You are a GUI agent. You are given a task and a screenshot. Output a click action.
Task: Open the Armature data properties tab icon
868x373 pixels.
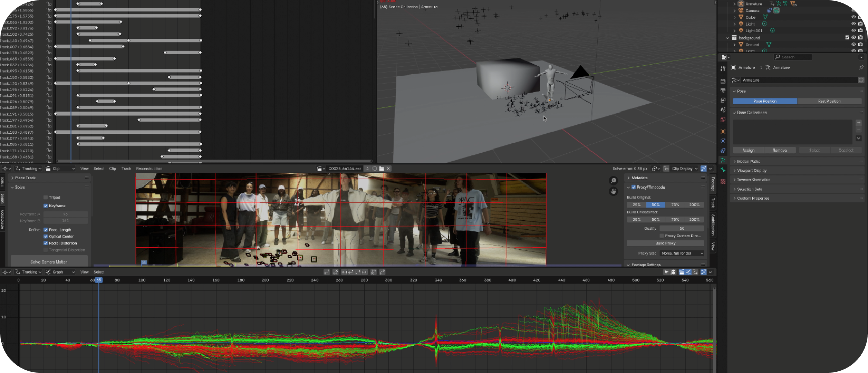point(723,160)
